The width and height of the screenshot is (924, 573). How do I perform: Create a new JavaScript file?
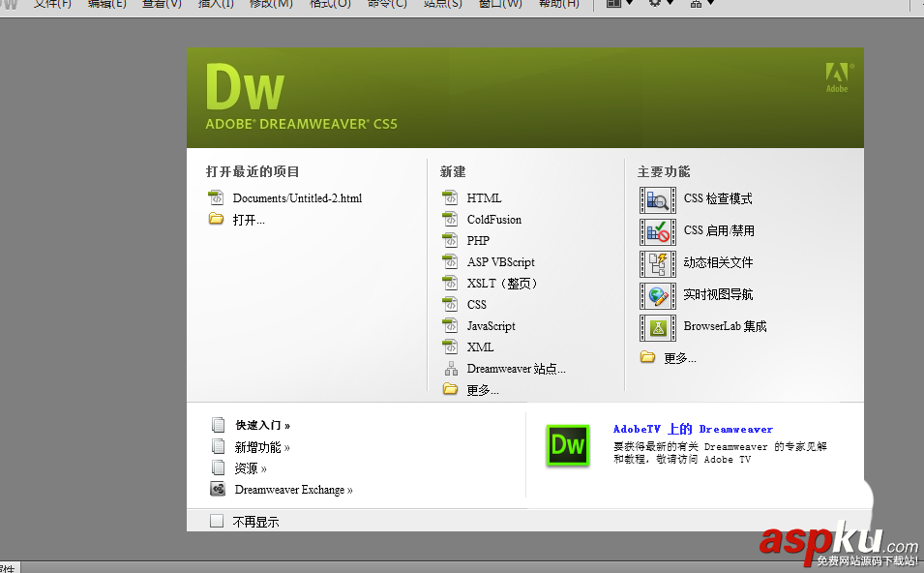click(x=491, y=326)
